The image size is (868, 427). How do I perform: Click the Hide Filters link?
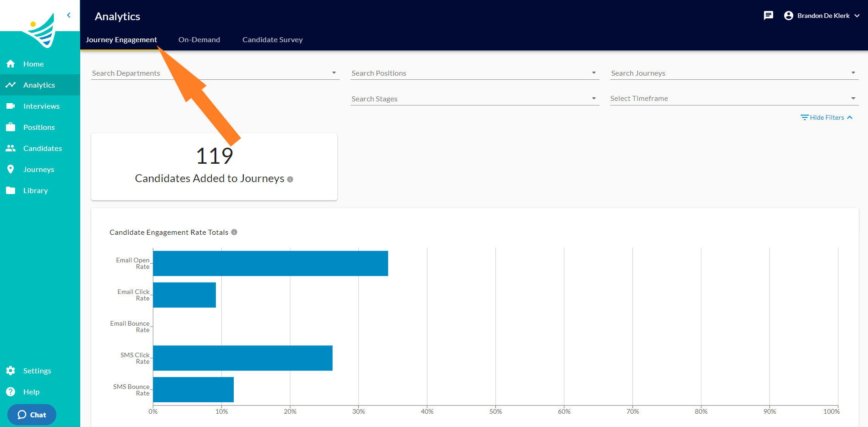[x=827, y=117]
